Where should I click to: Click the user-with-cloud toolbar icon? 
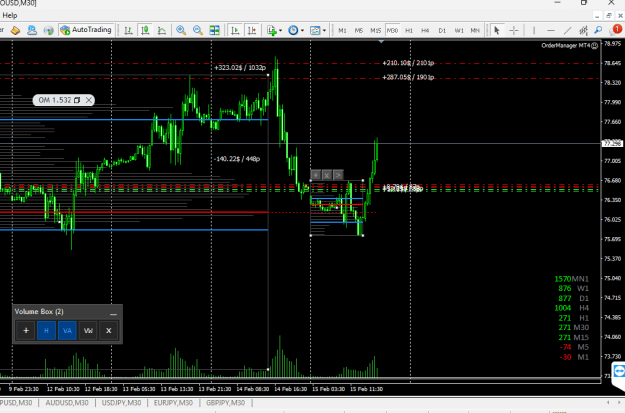[32, 30]
